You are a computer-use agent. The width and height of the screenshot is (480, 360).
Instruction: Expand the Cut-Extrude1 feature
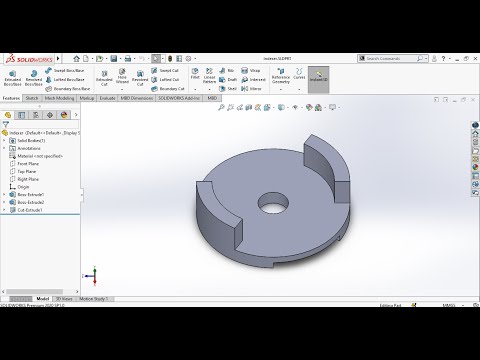click(x=4, y=210)
